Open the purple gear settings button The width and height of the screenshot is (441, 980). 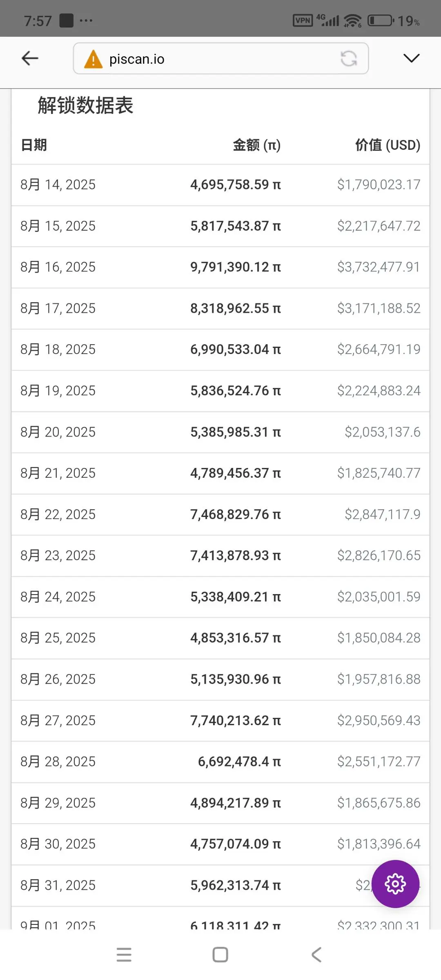(x=395, y=884)
